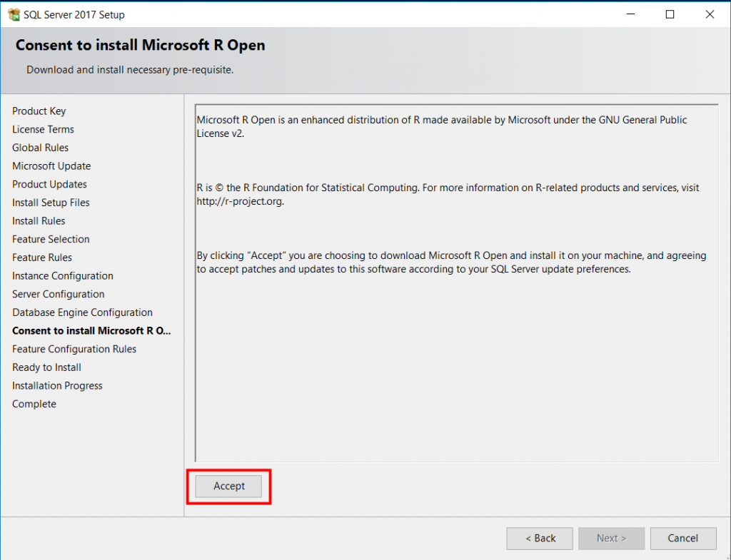731x560 pixels.
Task: Click the SQL Server Setup title bar icon
Action: coord(14,14)
